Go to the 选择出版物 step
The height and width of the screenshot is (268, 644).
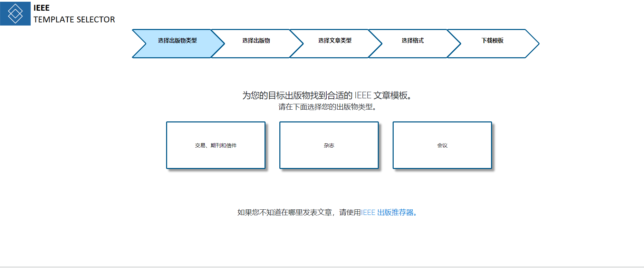[256, 43]
